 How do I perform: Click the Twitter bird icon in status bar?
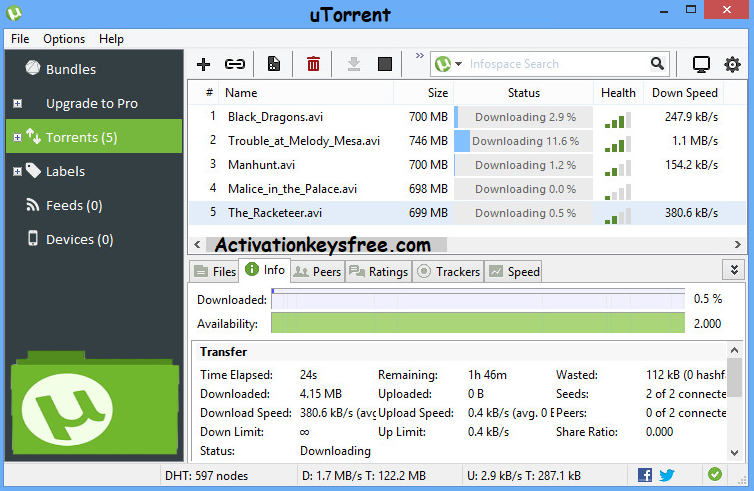(667, 476)
